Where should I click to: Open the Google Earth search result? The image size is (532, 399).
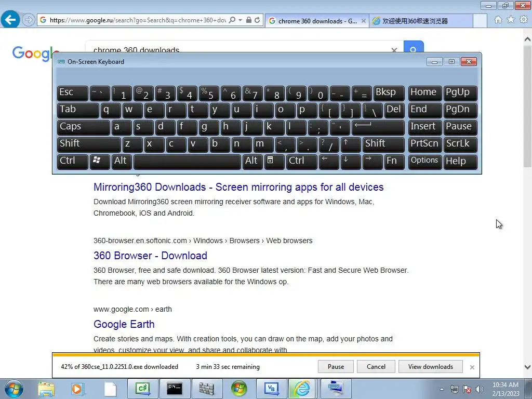[x=124, y=324]
